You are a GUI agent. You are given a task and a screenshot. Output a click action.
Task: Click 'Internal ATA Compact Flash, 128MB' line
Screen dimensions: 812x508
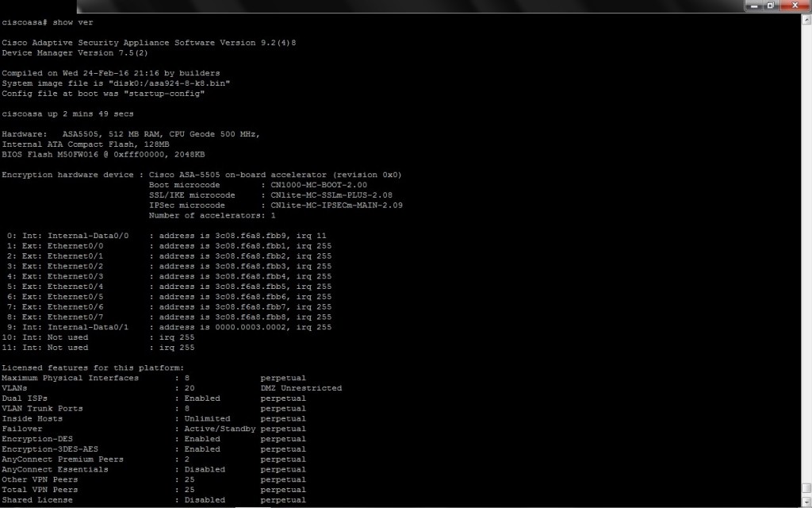86,144
